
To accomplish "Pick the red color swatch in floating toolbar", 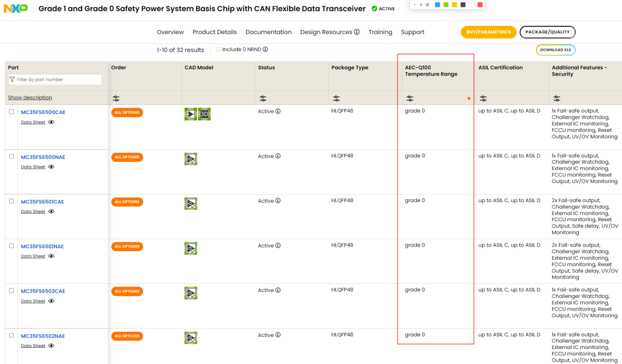I will click(x=480, y=5).
